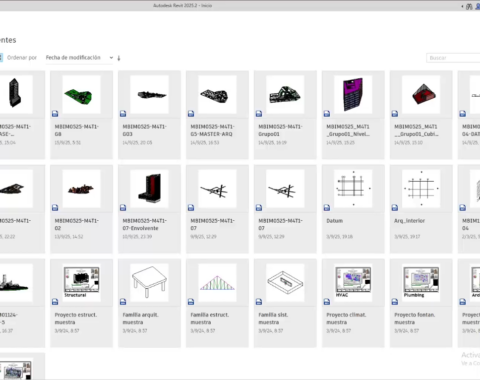Viewport: 480px width, 380px height.
Task: Open the table family sample thumbnail
Action: [149, 283]
